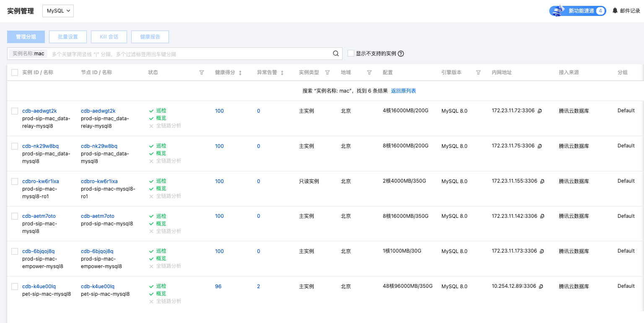The height and width of the screenshot is (323, 644).
Task: Sort by 健康得分 column arrows
Action: (240, 72)
